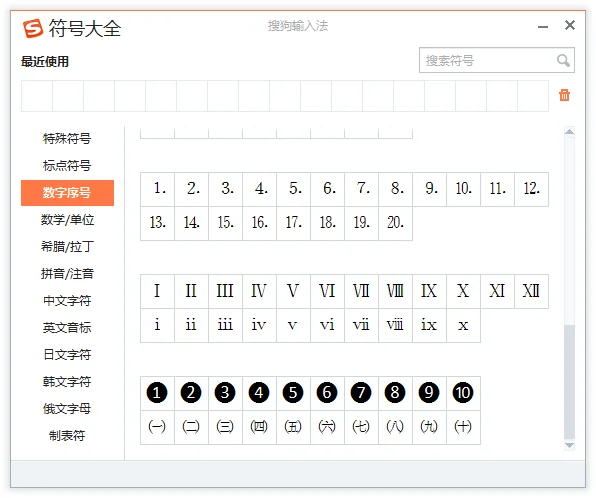Switch to the 日文字符 category
The height and width of the screenshot is (498, 596).
tap(67, 355)
